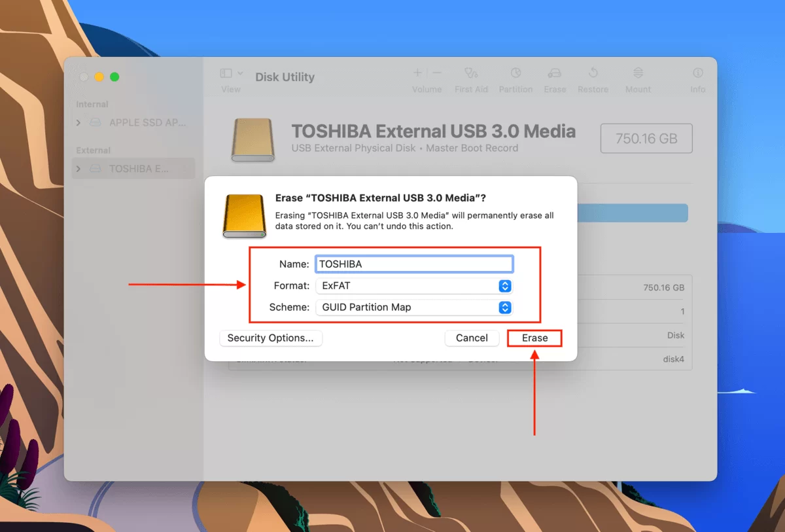
Task: Click the yellow drive thumbnail in the dialog
Action: [243, 216]
